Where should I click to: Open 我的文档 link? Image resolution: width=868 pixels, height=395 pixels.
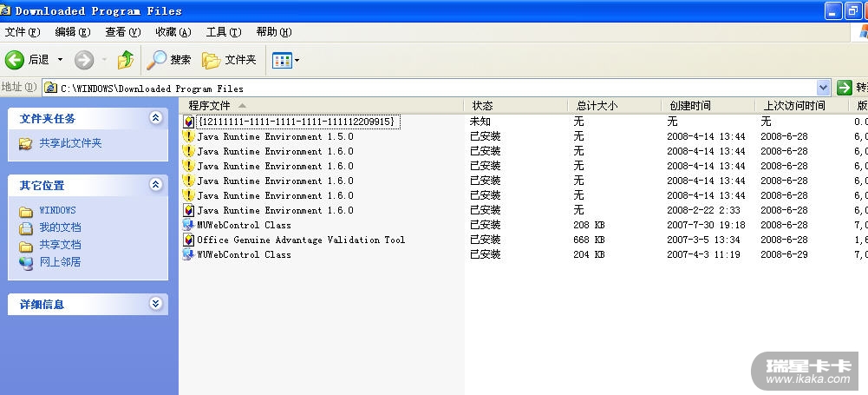pyautogui.click(x=61, y=227)
